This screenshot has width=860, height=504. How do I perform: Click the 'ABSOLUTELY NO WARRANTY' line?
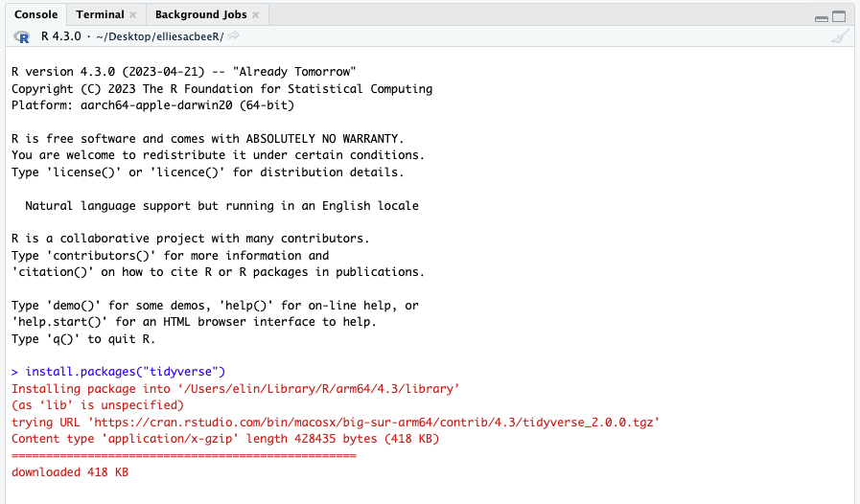(208, 139)
